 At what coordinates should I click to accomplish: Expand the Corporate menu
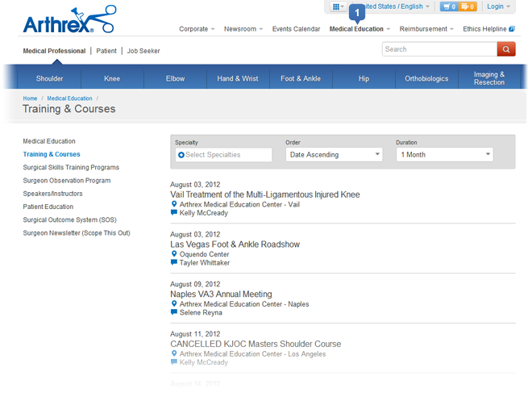[x=197, y=29]
